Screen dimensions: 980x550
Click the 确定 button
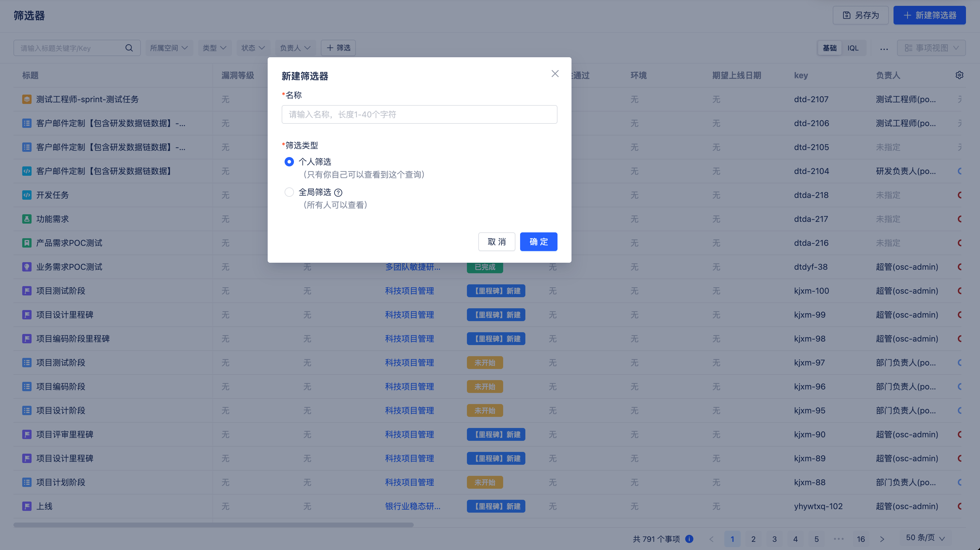pyautogui.click(x=538, y=242)
